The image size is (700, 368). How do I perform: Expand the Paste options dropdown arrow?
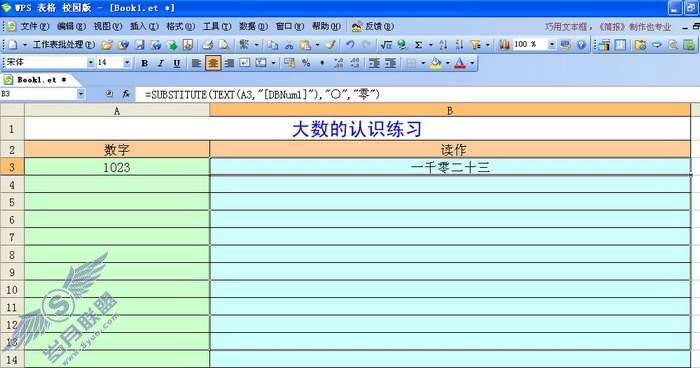click(x=317, y=45)
